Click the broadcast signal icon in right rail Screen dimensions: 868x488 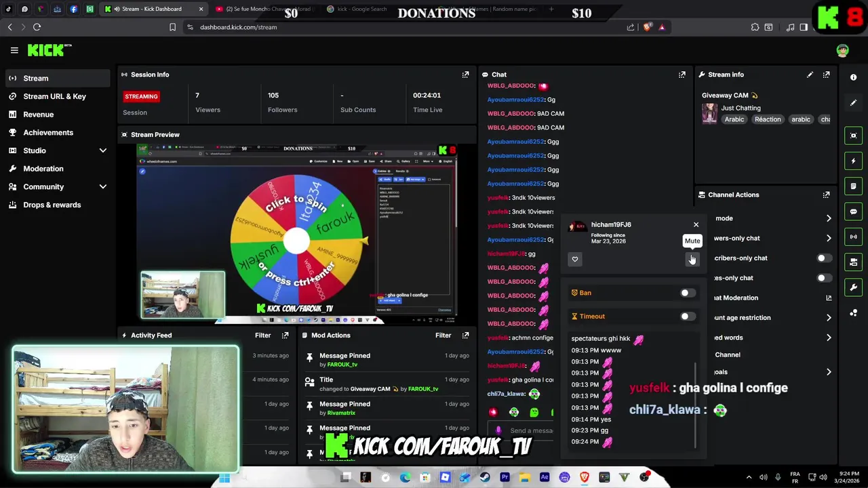click(853, 237)
